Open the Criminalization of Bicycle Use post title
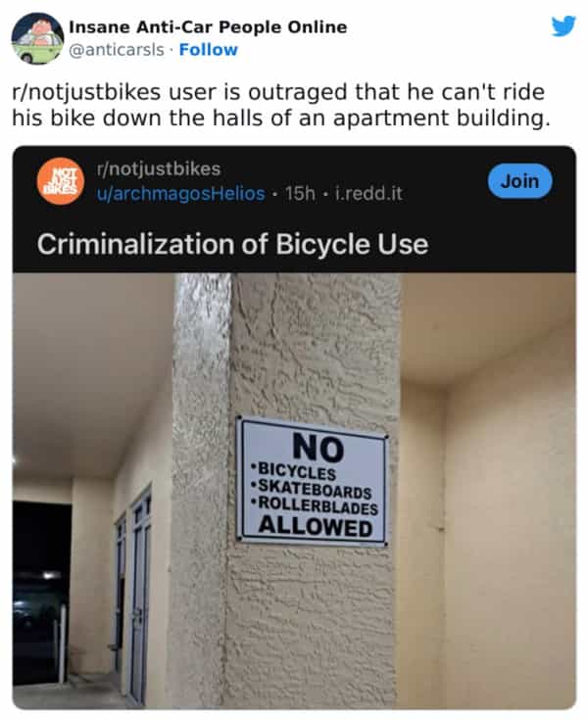The height and width of the screenshot is (720, 588). coord(233,244)
